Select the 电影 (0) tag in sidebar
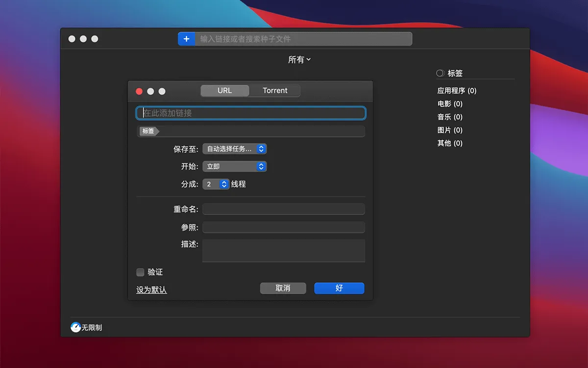Image resolution: width=588 pixels, height=368 pixels. tap(450, 104)
